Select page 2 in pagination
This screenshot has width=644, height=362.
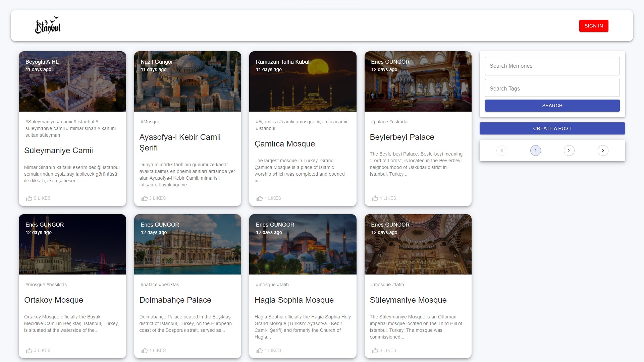(569, 150)
